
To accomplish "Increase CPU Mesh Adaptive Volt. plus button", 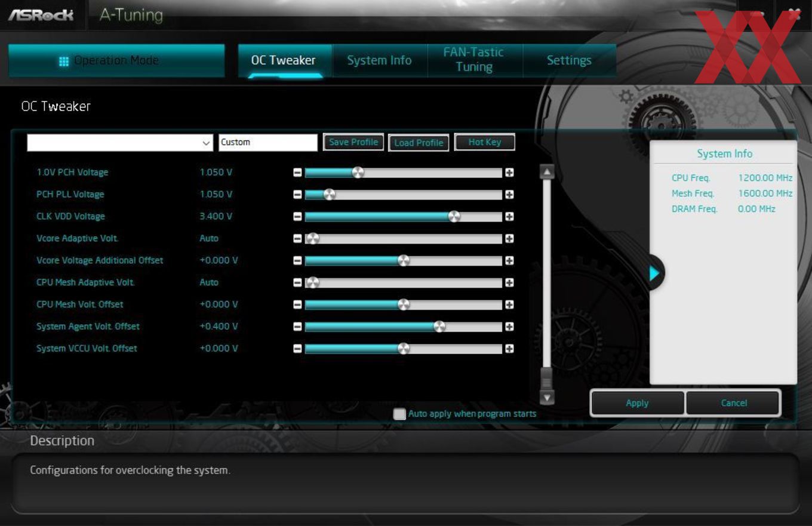I will pyautogui.click(x=509, y=283).
